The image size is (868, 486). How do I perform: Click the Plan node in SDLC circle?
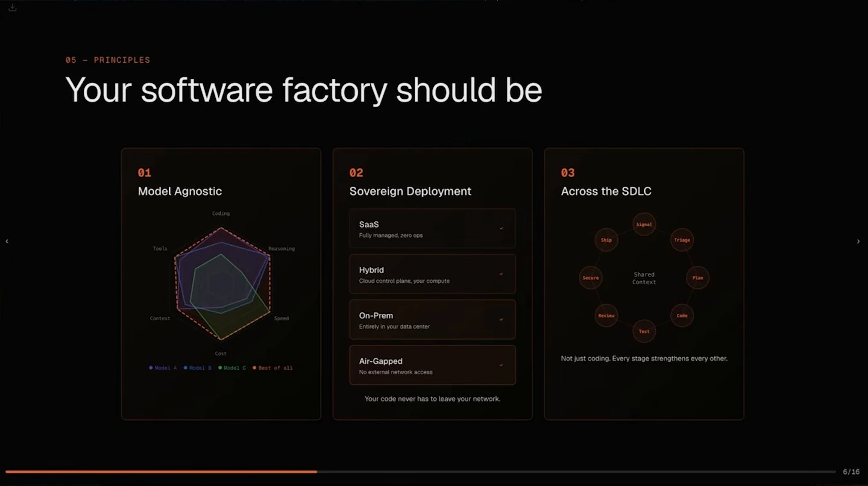697,278
